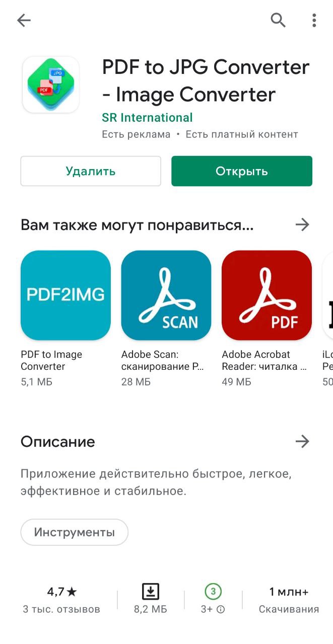333x644 pixels.
Task: Tap the download size icon
Action: click(150, 591)
